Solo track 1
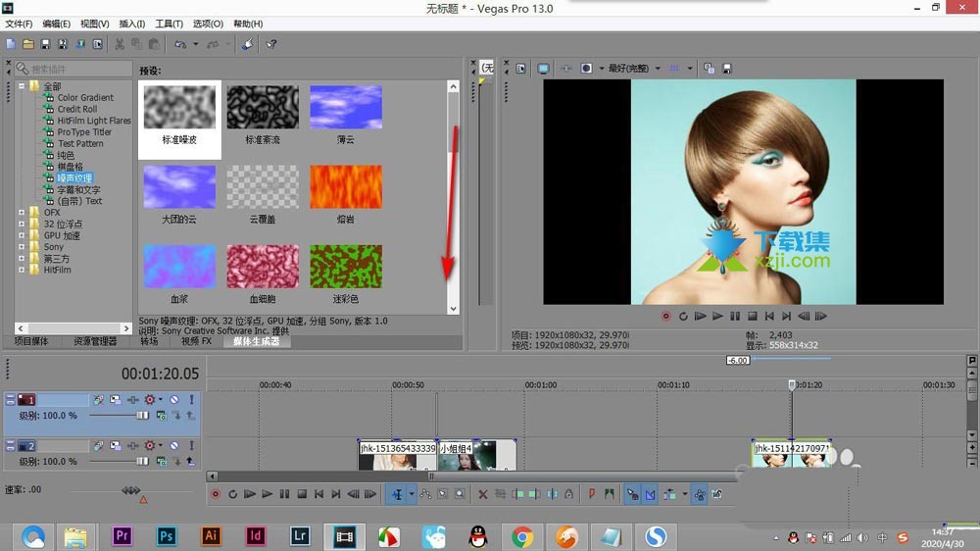This screenshot has width=980, height=551. (191, 399)
